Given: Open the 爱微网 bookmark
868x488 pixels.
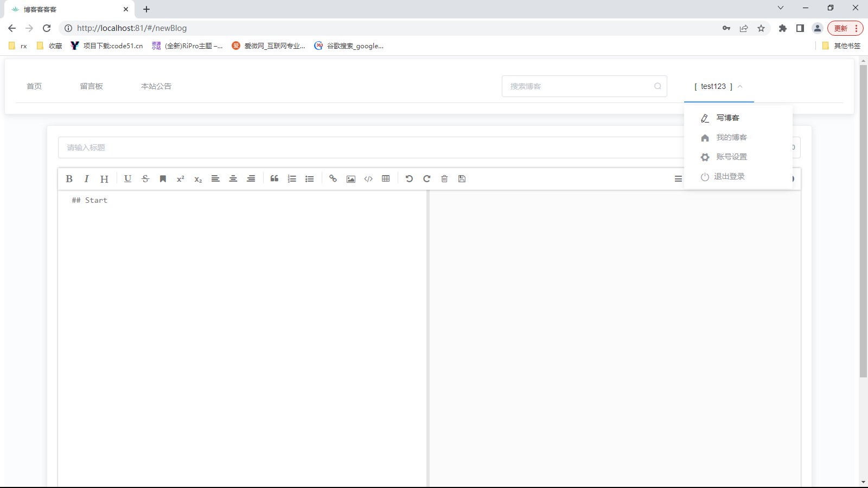Looking at the screenshot, I should click(x=269, y=46).
